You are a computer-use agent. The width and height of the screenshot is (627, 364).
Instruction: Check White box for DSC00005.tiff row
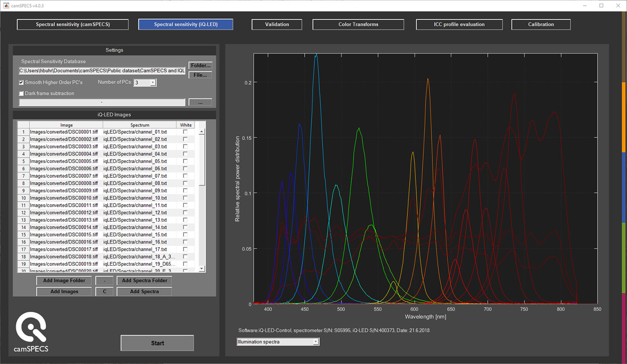pos(185,161)
